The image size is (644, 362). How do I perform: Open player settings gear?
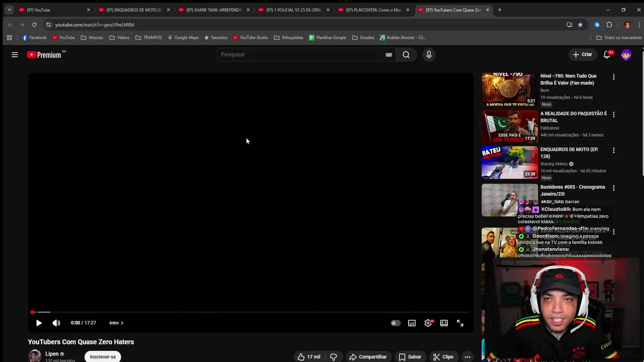428,323
